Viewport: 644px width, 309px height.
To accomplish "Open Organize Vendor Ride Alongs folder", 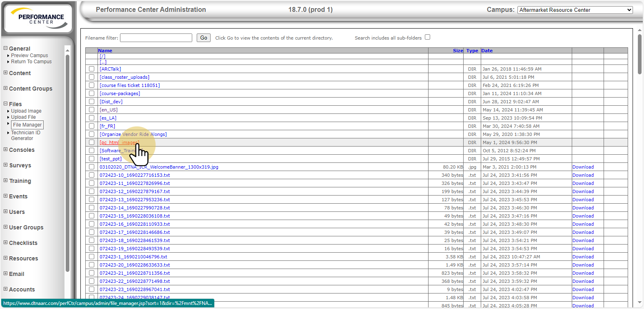I will tap(133, 134).
